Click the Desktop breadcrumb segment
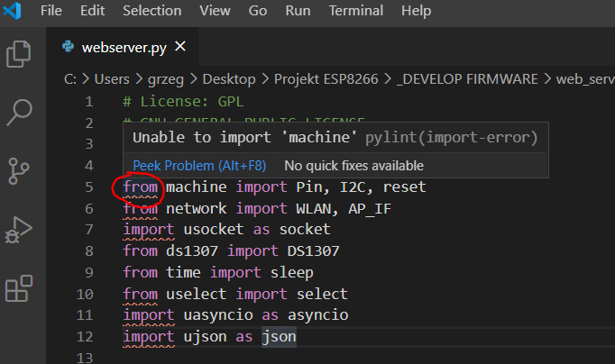Screen dimensions: 615x364 [229, 79]
